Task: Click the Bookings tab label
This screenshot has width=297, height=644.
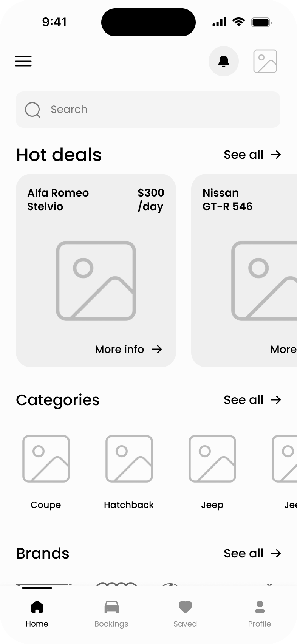Action: pyautogui.click(x=111, y=624)
